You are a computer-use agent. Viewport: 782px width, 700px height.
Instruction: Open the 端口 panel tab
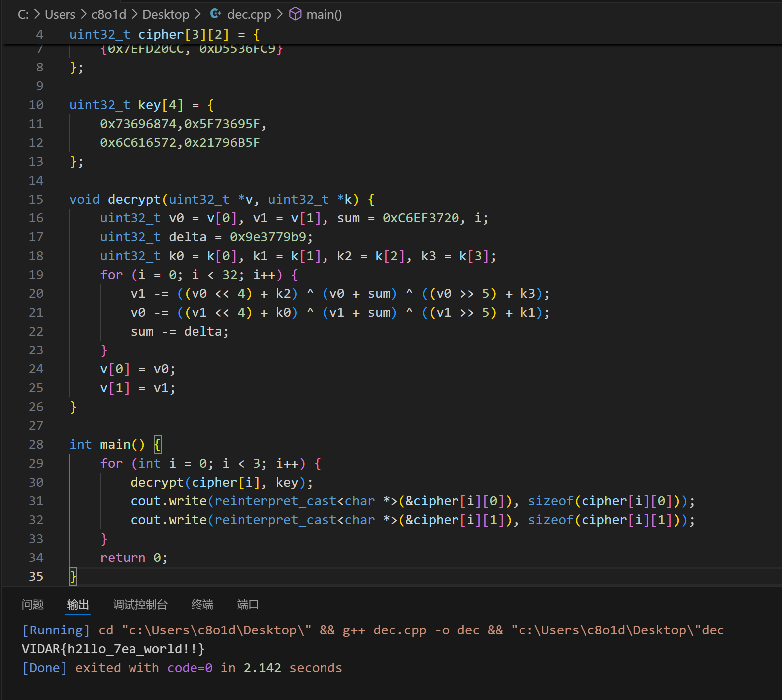[x=248, y=604]
